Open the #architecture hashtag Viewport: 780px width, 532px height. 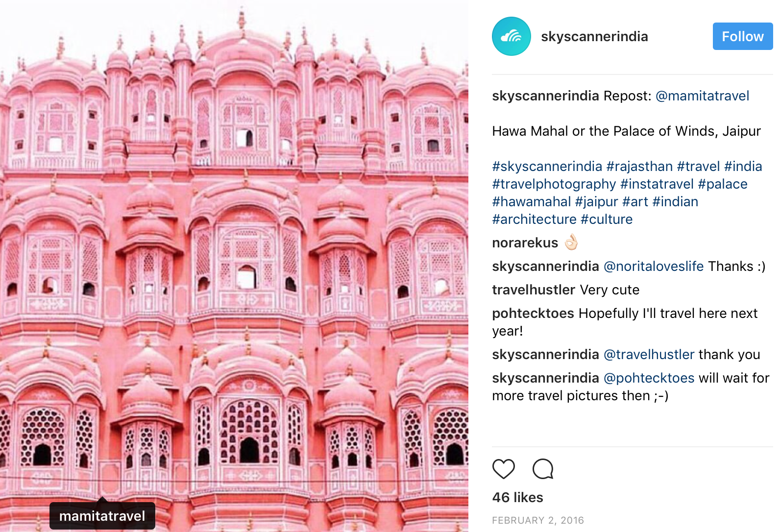coord(535,219)
